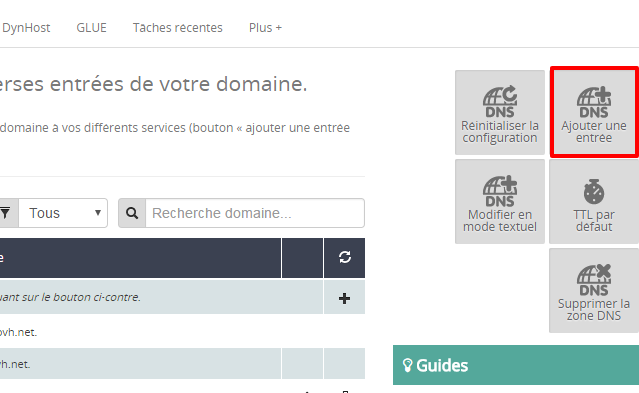Click the plus icon in table row
Viewport: 639px width, 393px height.
(344, 298)
